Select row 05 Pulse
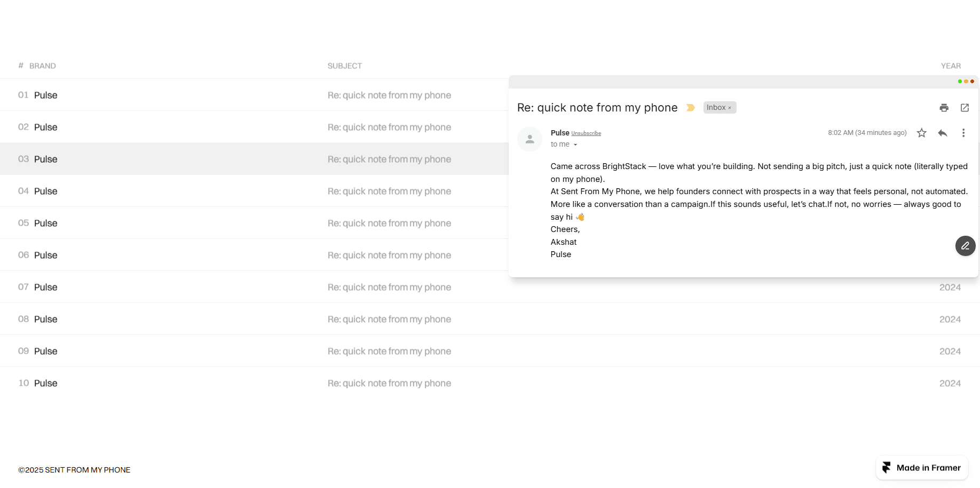The width and height of the screenshot is (980, 488). tap(254, 223)
